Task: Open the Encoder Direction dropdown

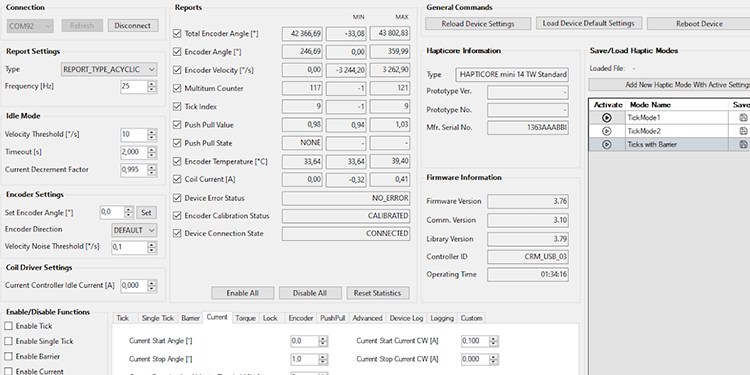Action: (134, 230)
